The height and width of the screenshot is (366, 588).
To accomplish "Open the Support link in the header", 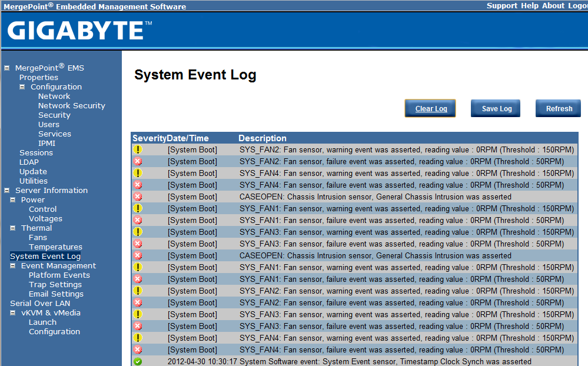I will click(x=501, y=6).
